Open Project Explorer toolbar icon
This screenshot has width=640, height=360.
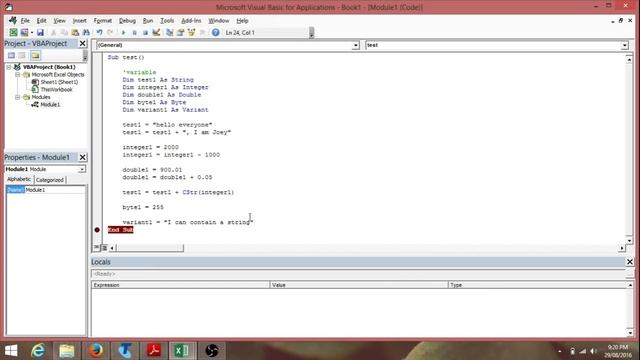(x=169, y=32)
